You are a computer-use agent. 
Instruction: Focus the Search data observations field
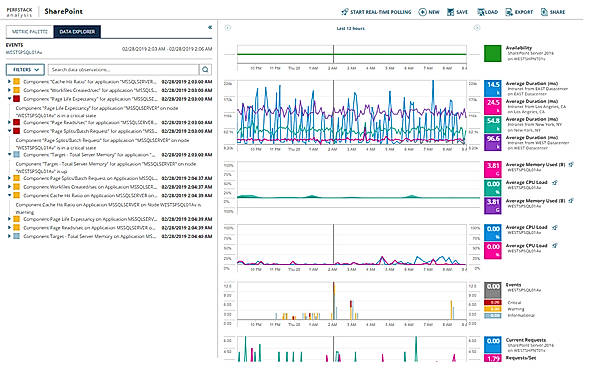(124, 69)
